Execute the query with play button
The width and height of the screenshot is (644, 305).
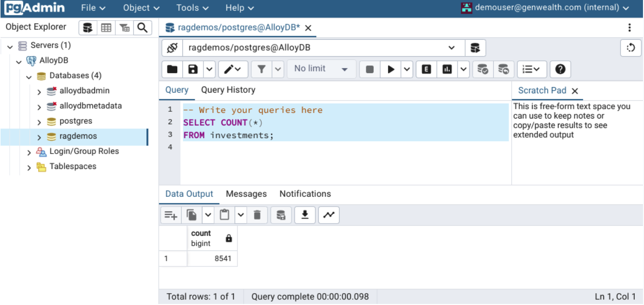tap(391, 69)
